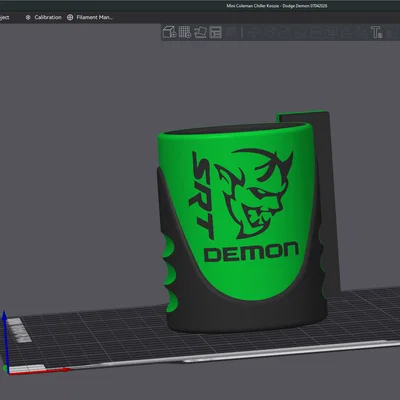The width and height of the screenshot is (400, 400).
Task: Click the Add model cube icon
Action: coord(169,32)
